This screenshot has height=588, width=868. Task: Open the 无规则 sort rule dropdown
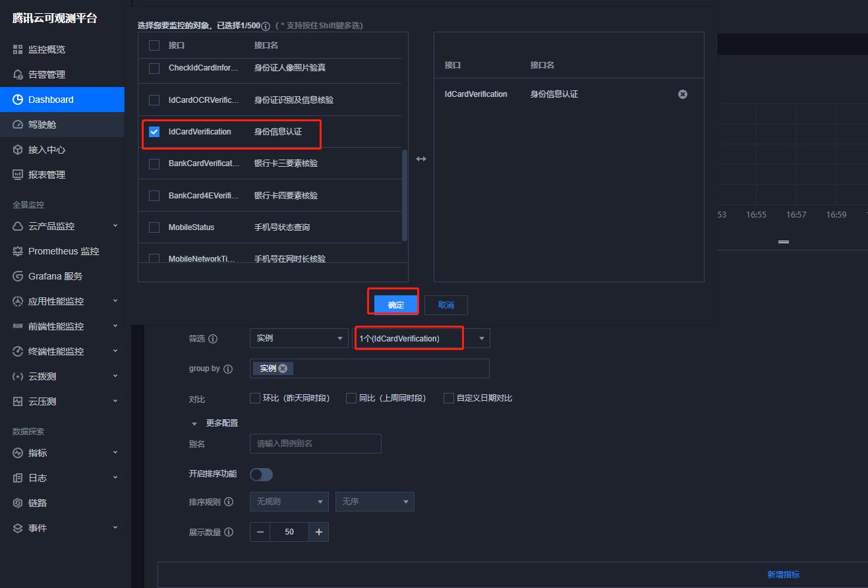(289, 502)
